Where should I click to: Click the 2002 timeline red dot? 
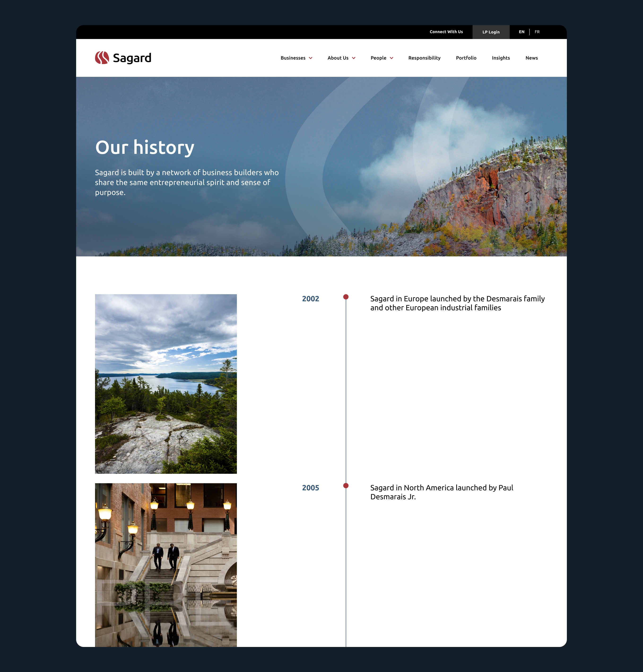[346, 297]
